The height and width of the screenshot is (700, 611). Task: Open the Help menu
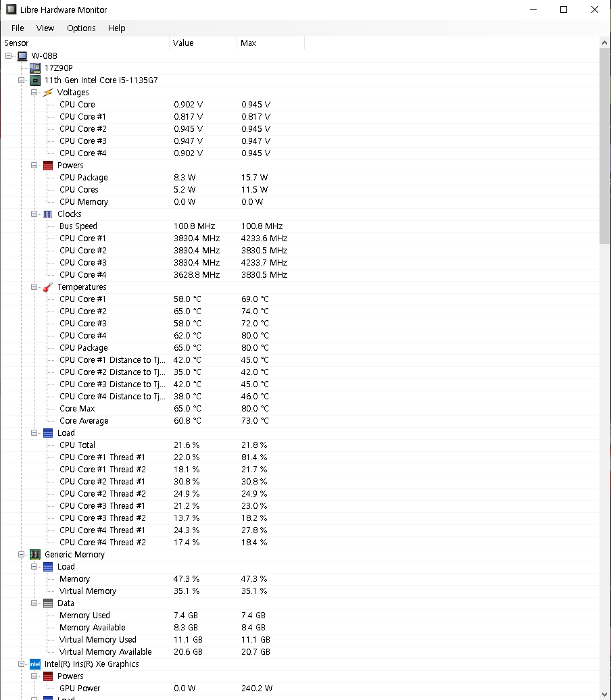point(116,28)
